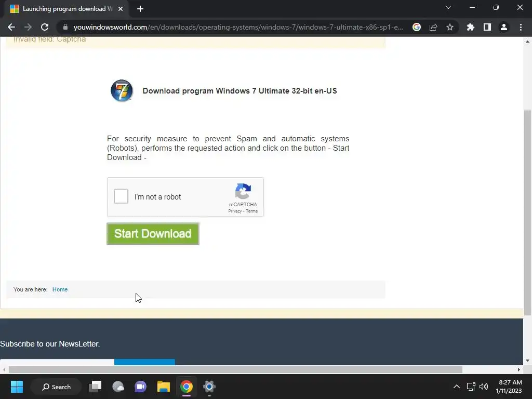Screen dimensions: 532x399
Task: Click the URL address bar
Action: [237, 27]
